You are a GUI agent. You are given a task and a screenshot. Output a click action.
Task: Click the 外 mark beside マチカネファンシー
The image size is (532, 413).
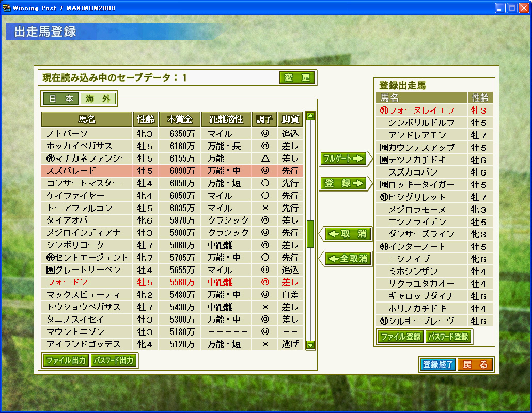[51, 158]
